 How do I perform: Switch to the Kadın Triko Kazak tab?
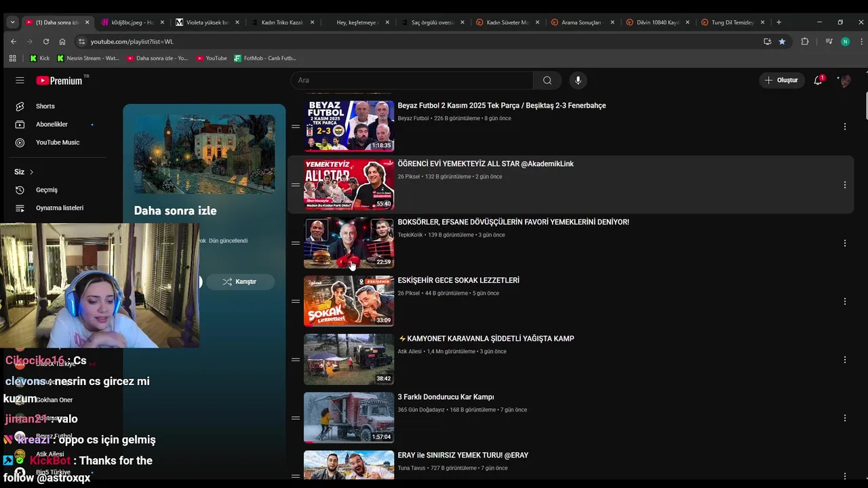tap(282, 22)
